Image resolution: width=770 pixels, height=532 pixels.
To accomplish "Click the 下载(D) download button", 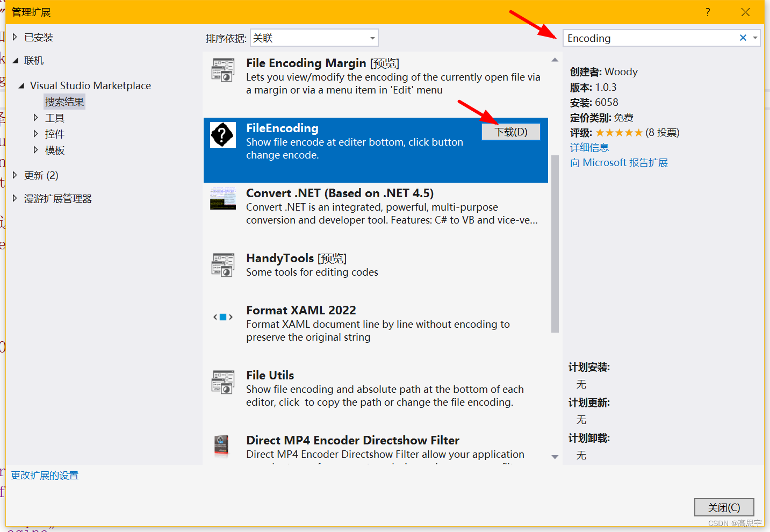I will (x=510, y=132).
